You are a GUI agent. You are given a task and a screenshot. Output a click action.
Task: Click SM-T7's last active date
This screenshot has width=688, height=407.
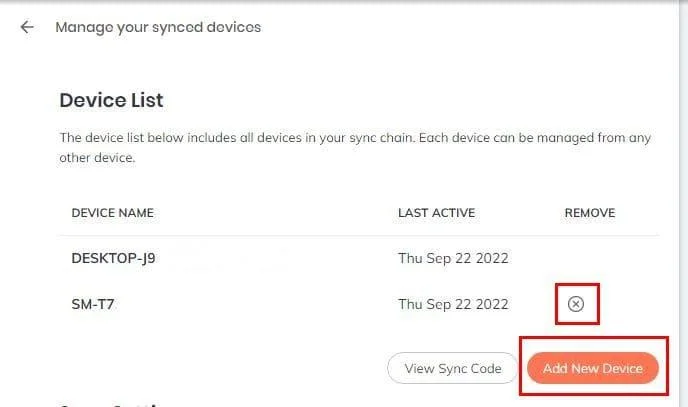[453, 304]
